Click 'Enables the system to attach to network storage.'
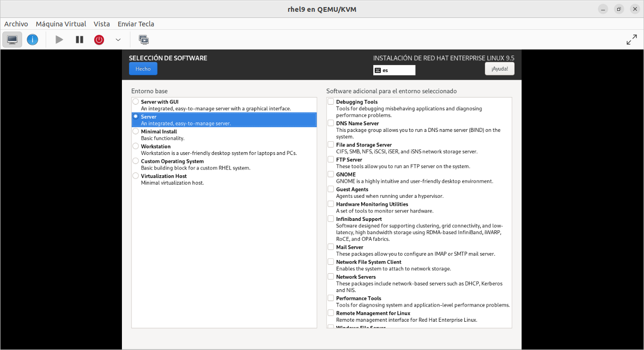 (x=394, y=269)
